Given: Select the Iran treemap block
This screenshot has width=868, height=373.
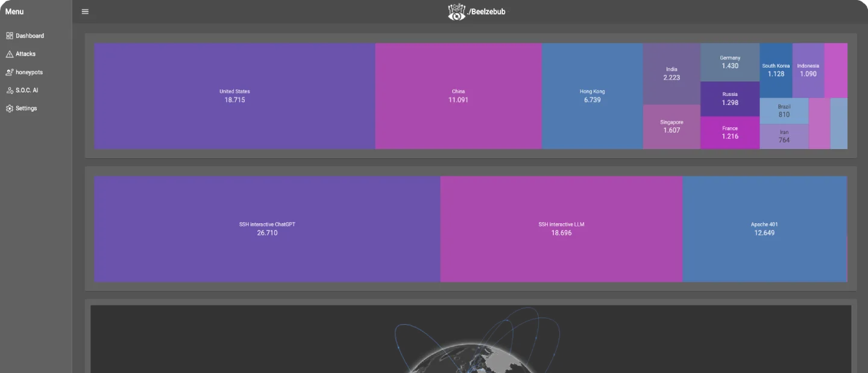Looking at the screenshot, I should tap(784, 136).
